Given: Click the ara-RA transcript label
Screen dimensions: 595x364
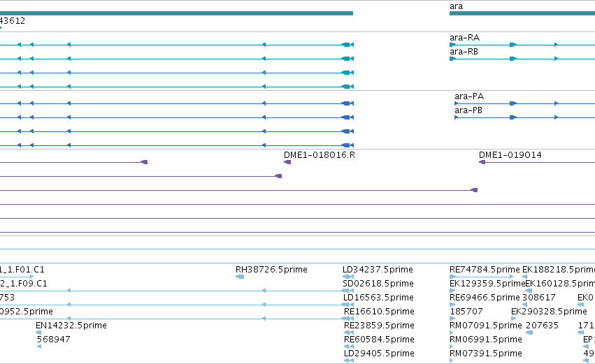Looking at the screenshot, I should point(464,38).
